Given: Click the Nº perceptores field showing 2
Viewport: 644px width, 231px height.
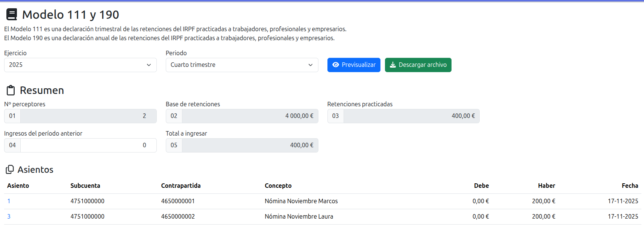Looking at the screenshot, I should (x=88, y=116).
